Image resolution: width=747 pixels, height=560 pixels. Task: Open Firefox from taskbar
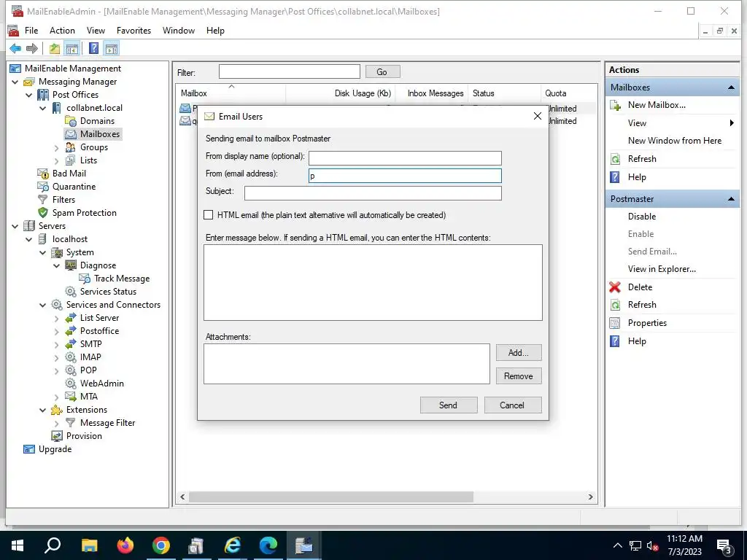click(125, 545)
